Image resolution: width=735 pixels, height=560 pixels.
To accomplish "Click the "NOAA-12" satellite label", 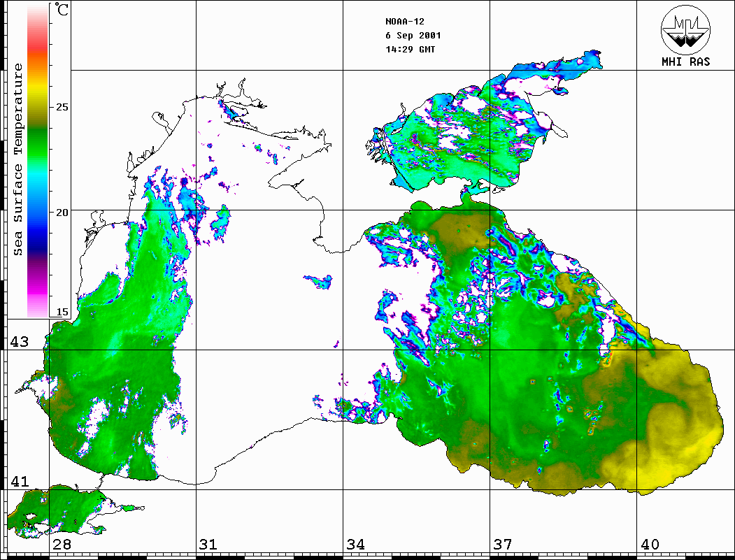I will point(404,22).
